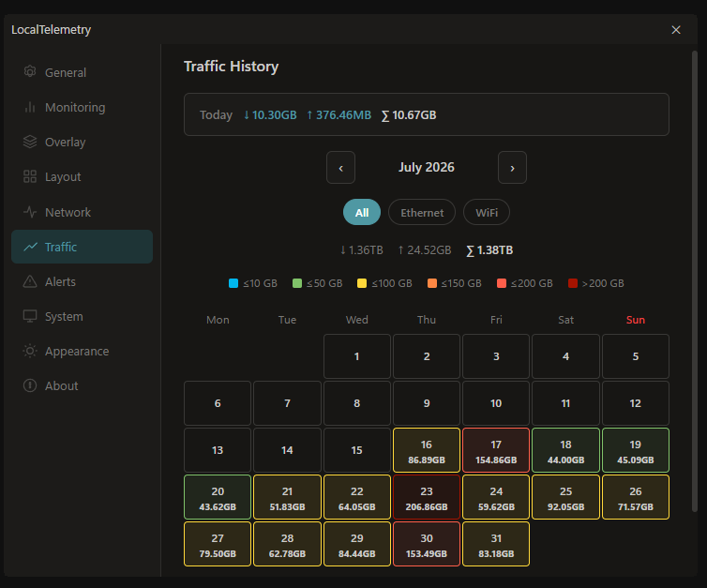Image resolution: width=707 pixels, height=588 pixels.
Task: Select July 23 with 206.86GB
Action: click(x=427, y=497)
